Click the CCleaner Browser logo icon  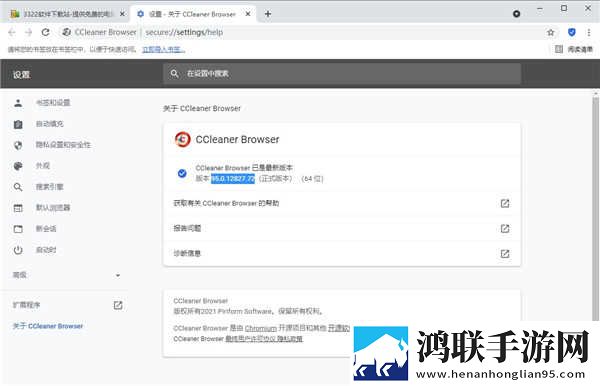click(183, 139)
